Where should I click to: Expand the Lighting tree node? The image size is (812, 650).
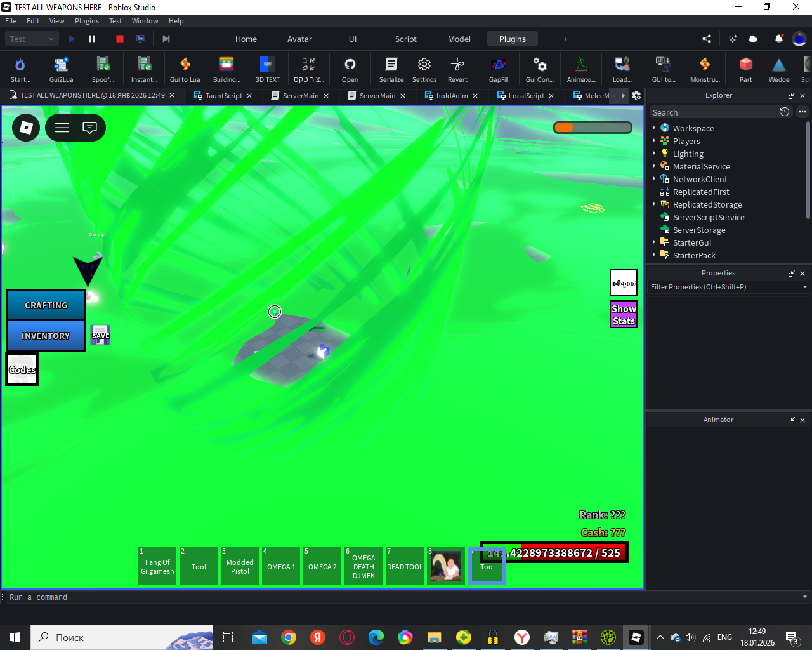tap(654, 153)
